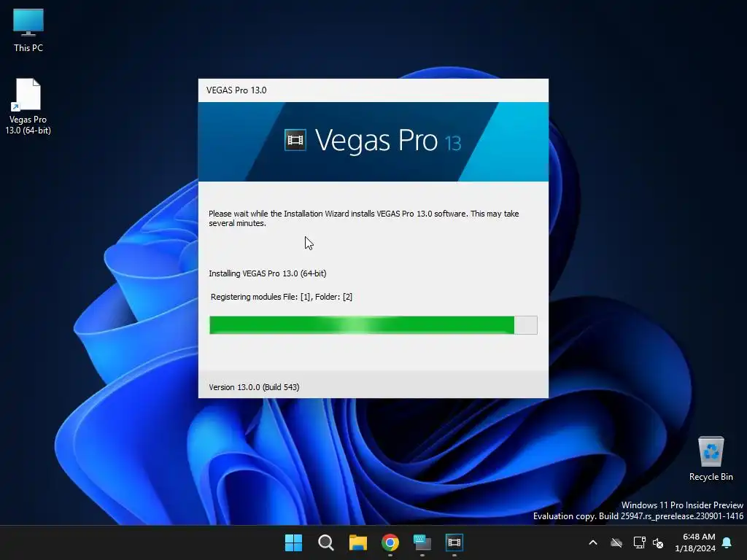The height and width of the screenshot is (560, 747).
Task: Click 'Registering modules File: [1], Folder: [2]' text
Action: pos(281,297)
